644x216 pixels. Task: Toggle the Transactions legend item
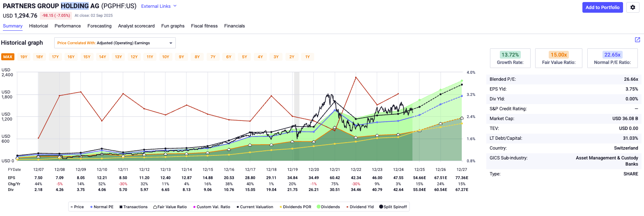pyautogui.click(x=133, y=207)
